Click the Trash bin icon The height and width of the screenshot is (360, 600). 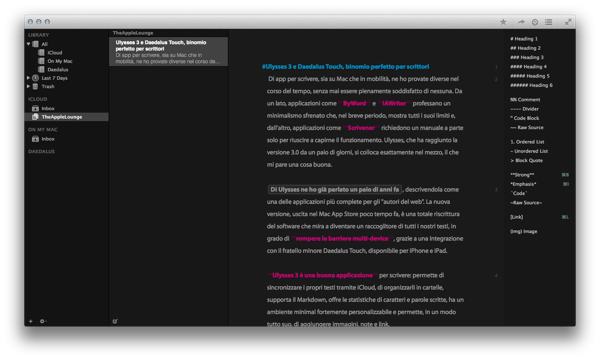click(x=36, y=86)
